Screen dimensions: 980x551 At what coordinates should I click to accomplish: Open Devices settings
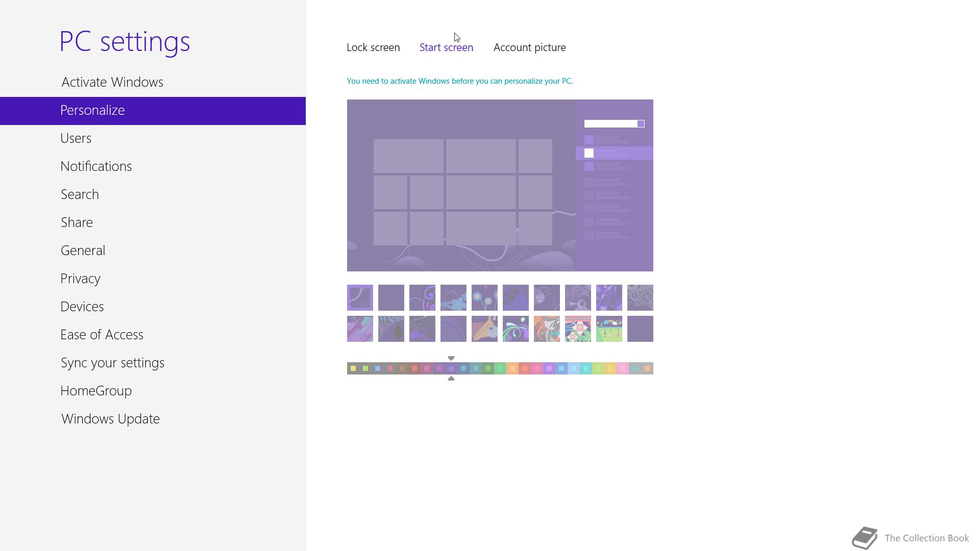click(82, 307)
